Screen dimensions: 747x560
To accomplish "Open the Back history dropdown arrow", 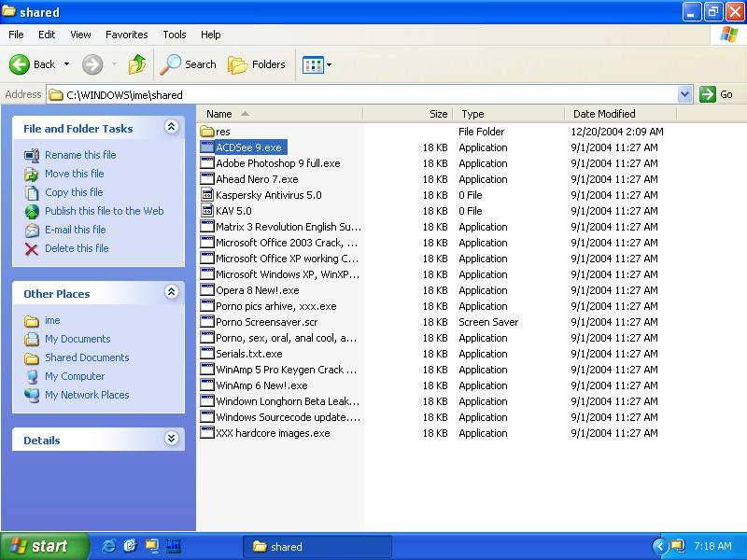I will click(x=66, y=64).
